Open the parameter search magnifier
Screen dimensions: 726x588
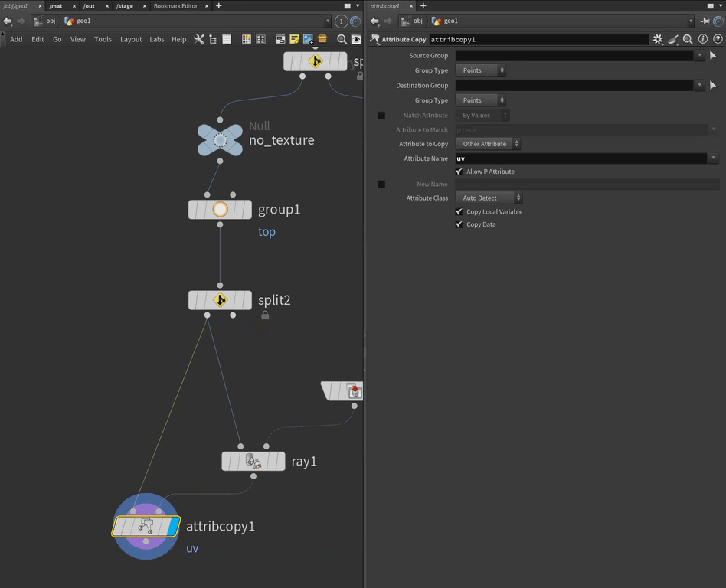687,39
